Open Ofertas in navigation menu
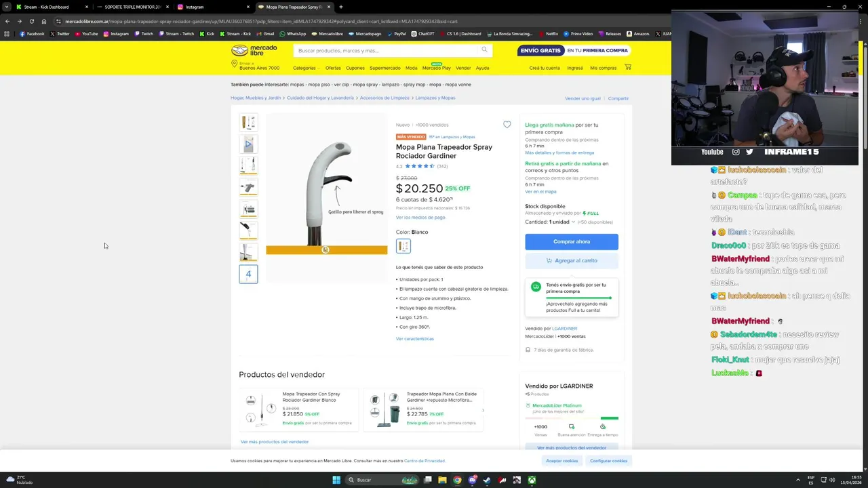Viewport: 868px width, 488px height. (333, 68)
